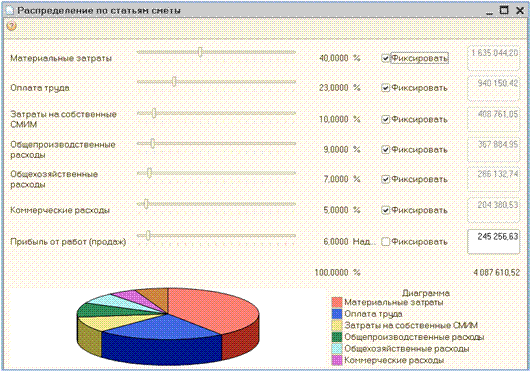Maximize the Распределение по статьям сметы window
Image resolution: width=532 pixels, height=372 pixels.
[505, 10]
